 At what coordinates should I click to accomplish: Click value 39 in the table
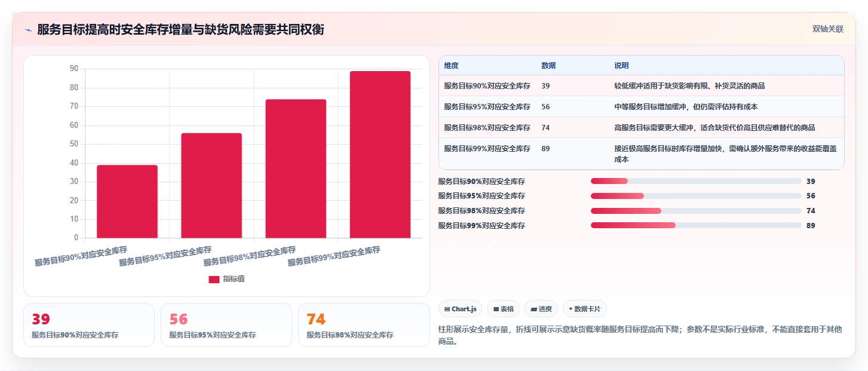click(545, 86)
